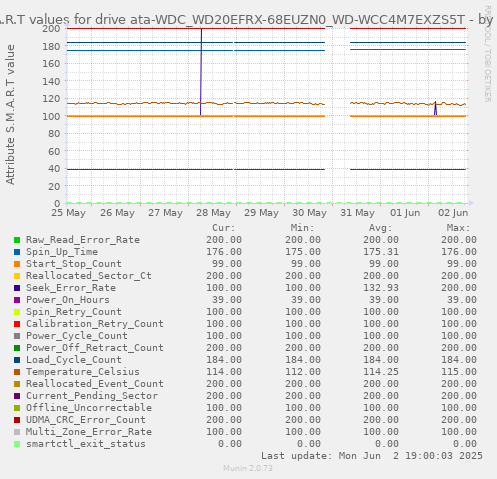497x479 pixels.
Task: Select the Power_Off_Retract_Count legend label
Action: pyautogui.click(x=95, y=348)
